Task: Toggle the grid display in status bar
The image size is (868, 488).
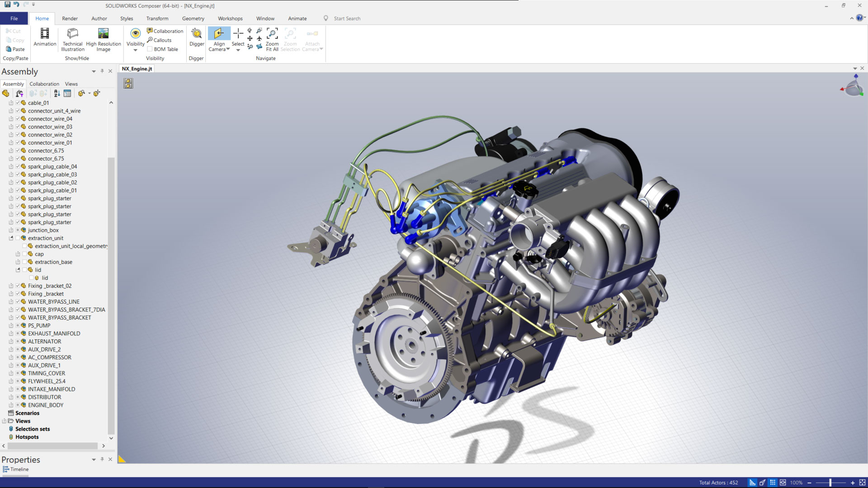Action: tap(773, 482)
